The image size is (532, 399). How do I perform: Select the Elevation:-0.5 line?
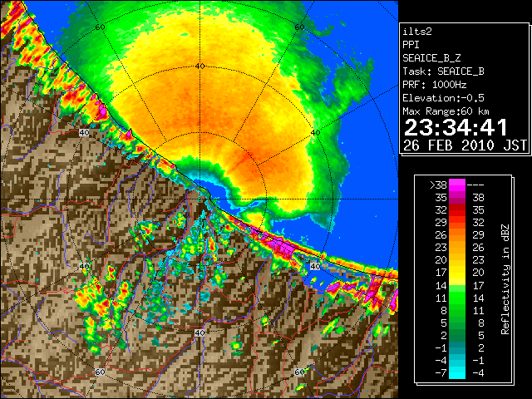coord(443,98)
